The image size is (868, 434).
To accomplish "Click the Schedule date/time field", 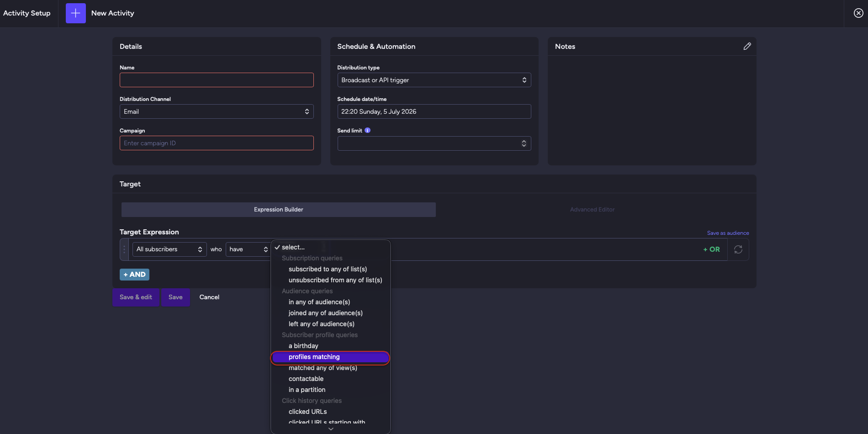I will [x=434, y=111].
